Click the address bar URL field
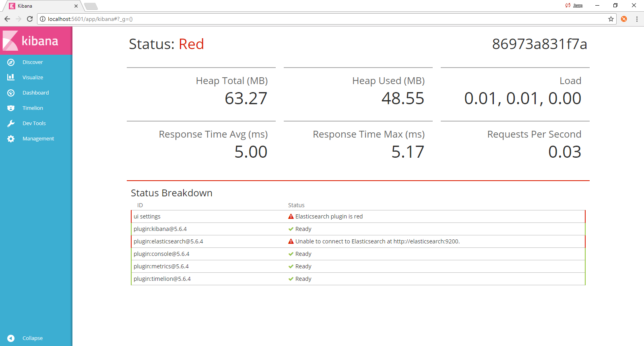Viewport: 644px width, 346px height. click(x=326, y=19)
